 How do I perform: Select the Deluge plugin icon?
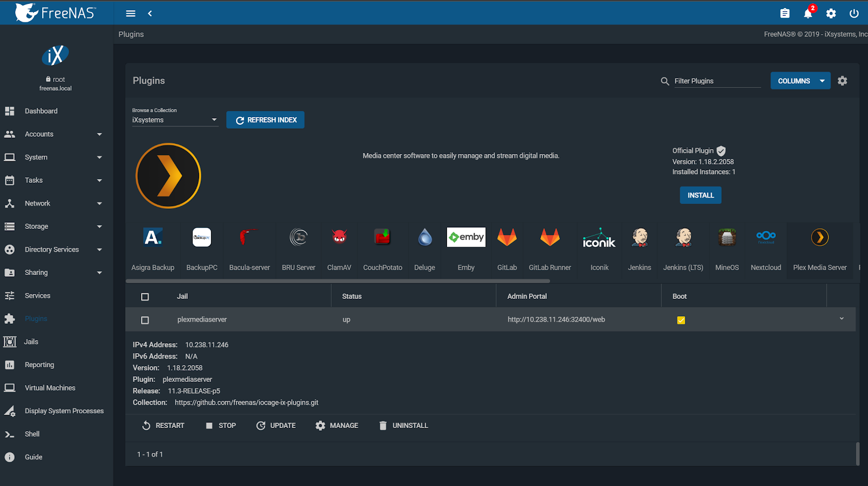(x=425, y=237)
